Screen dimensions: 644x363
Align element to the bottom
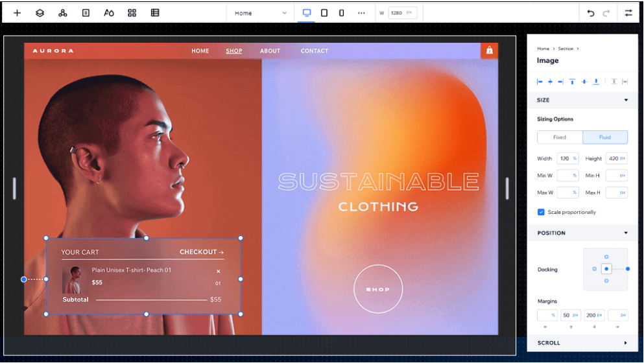(596, 82)
